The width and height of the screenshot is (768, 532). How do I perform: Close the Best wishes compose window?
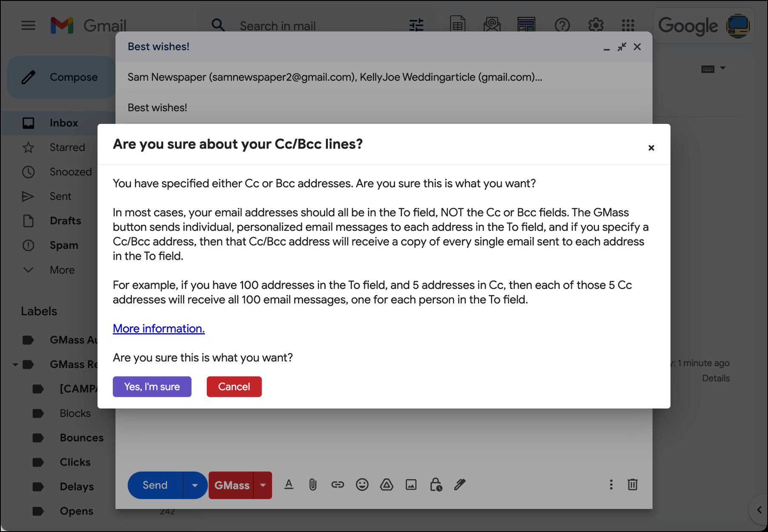click(637, 47)
